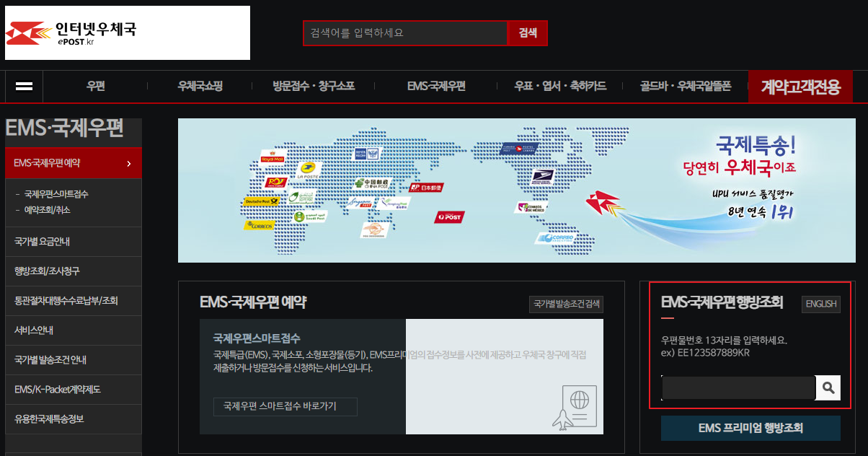This screenshot has height=456, width=868.
Task: Switch tracking panel to ENGLISH
Action: tap(821, 304)
